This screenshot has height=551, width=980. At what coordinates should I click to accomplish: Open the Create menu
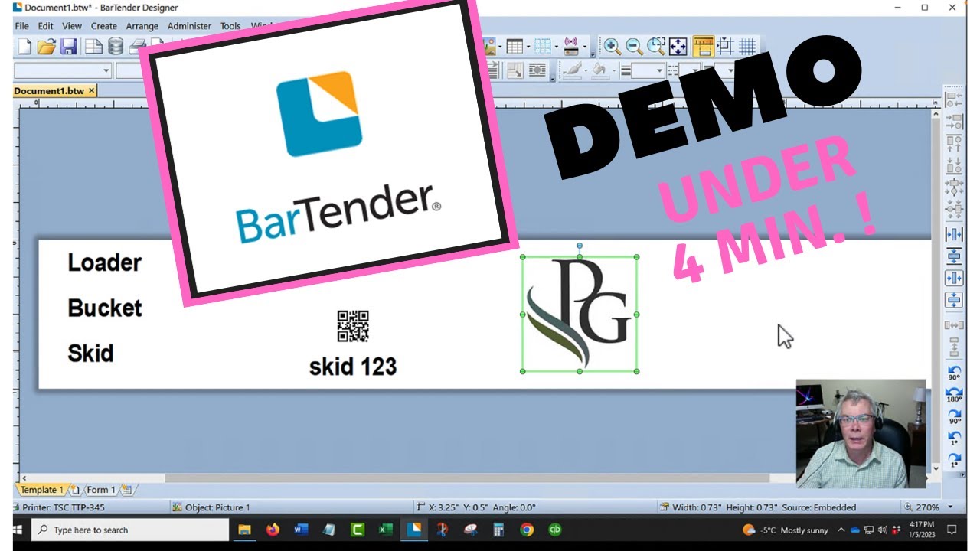click(x=104, y=26)
